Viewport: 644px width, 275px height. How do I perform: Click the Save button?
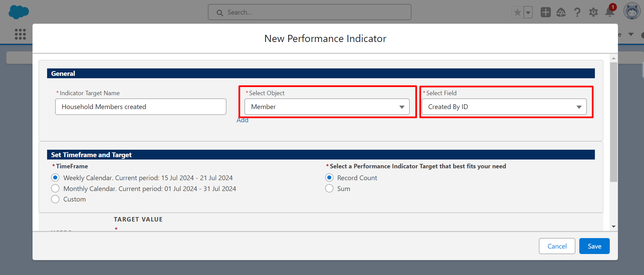pyautogui.click(x=594, y=246)
